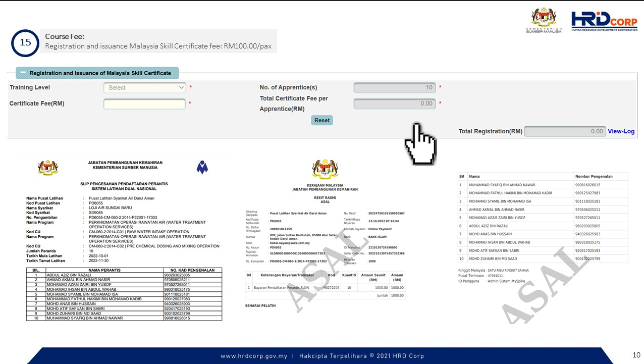Click the 'www.hrdcorp.gov.my' footer text
The height and width of the screenshot is (364, 644).
point(254,356)
